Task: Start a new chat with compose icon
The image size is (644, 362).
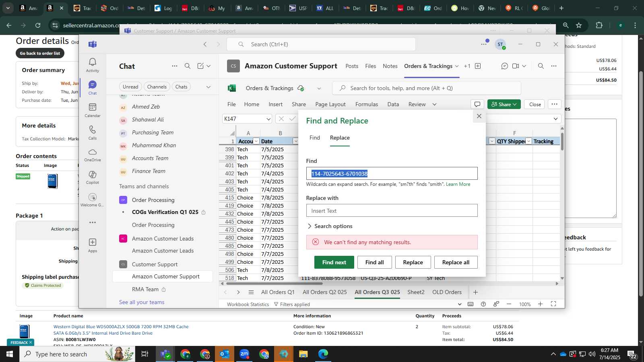Action: [x=200, y=66]
